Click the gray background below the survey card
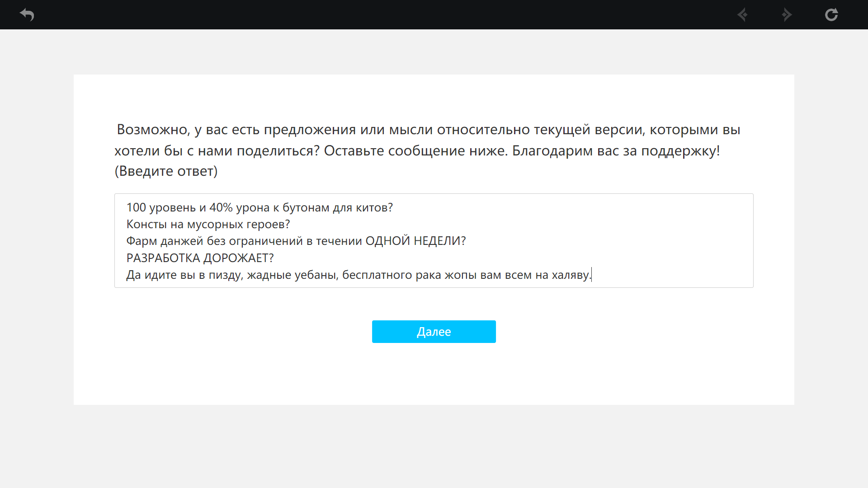Screen dimensions: 868x488 pyautogui.click(x=434, y=447)
